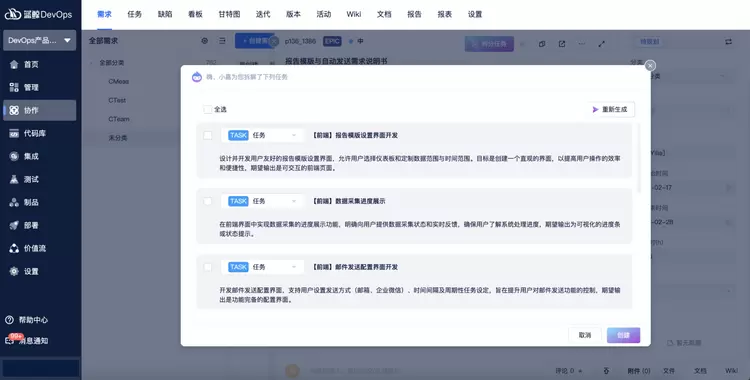Switch to the 缺陷 tab
Image resolution: width=750 pixels, height=380 pixels.
pyautogui.click(x=165, y=14)
